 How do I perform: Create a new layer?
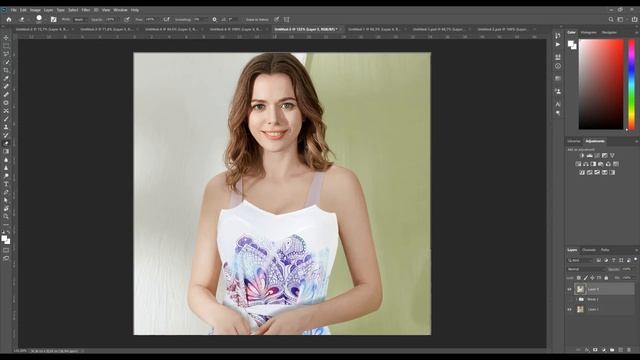tap(620, 350)
